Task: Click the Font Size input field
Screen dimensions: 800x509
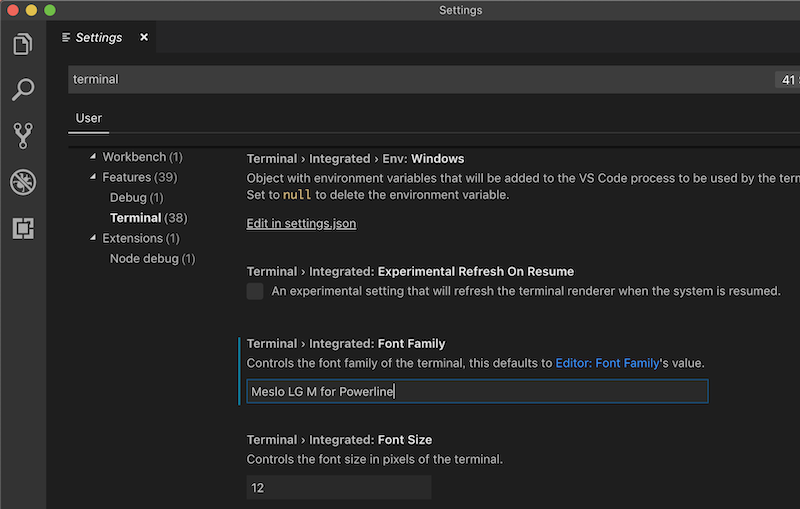Action: coord(339,487)
